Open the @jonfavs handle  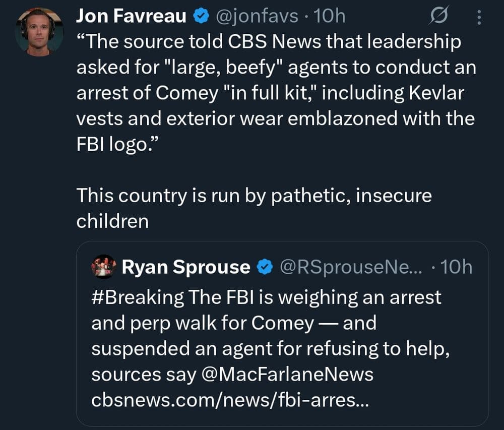pyautogui.click(x=259, y=17)
